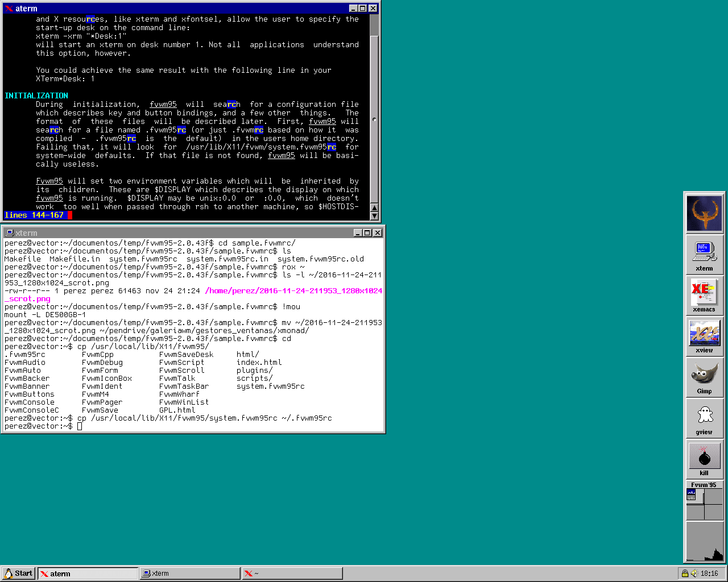Screen dimensions: 728x582
Task: Maximize the aterm window
Action: 363,9
